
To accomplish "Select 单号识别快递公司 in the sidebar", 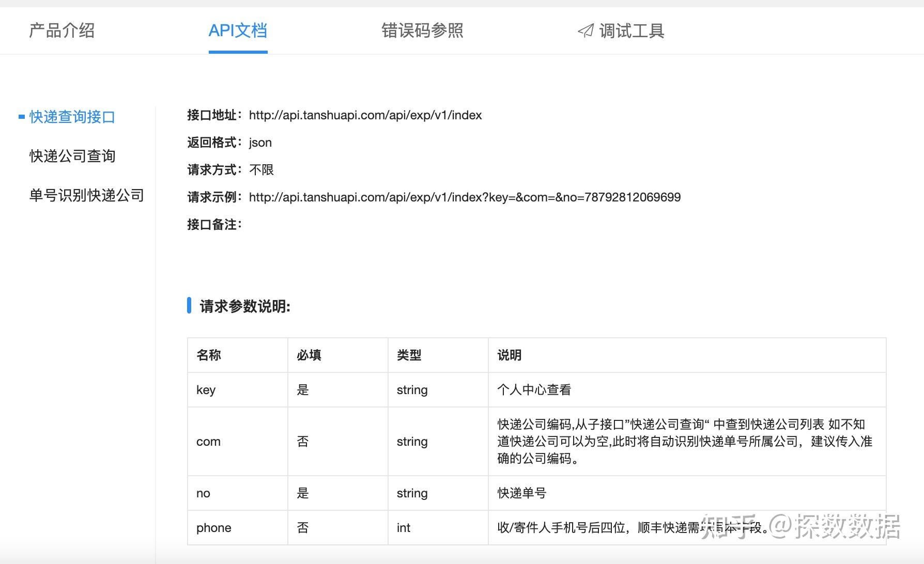I will (86, 196).
